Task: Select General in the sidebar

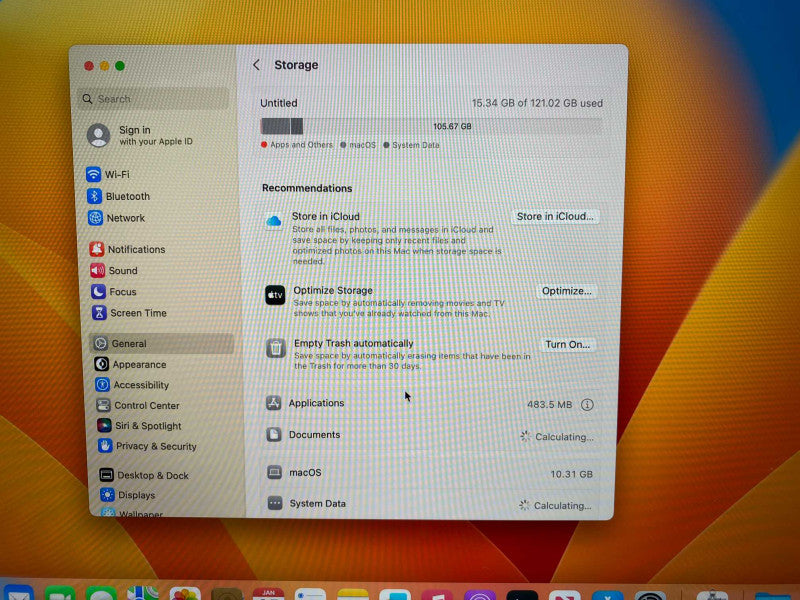Action: pyautogui.click(x=162, y=343)
